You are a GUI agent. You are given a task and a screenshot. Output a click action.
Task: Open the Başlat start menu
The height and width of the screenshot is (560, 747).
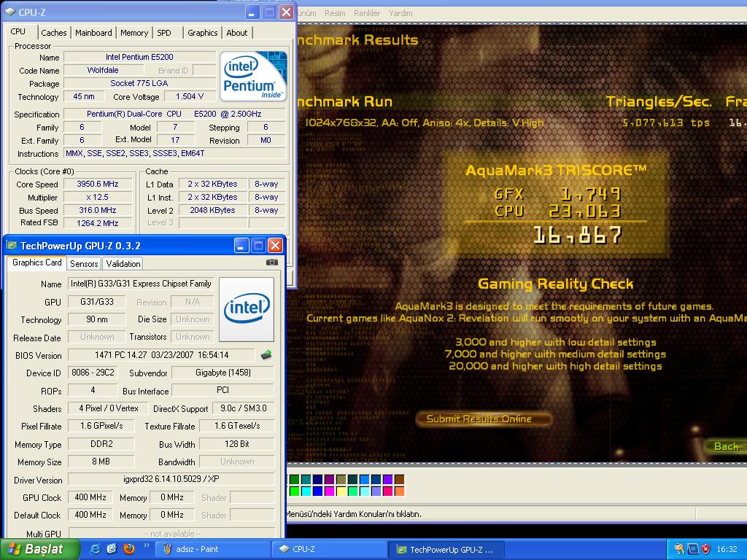click(39, 549)
